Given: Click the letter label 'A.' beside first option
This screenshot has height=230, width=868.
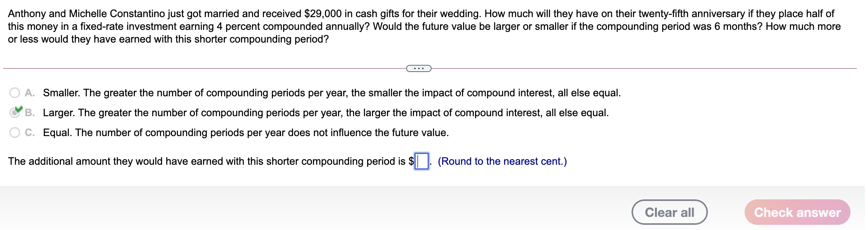Looking at the screenshot, I should coord(30,93).
